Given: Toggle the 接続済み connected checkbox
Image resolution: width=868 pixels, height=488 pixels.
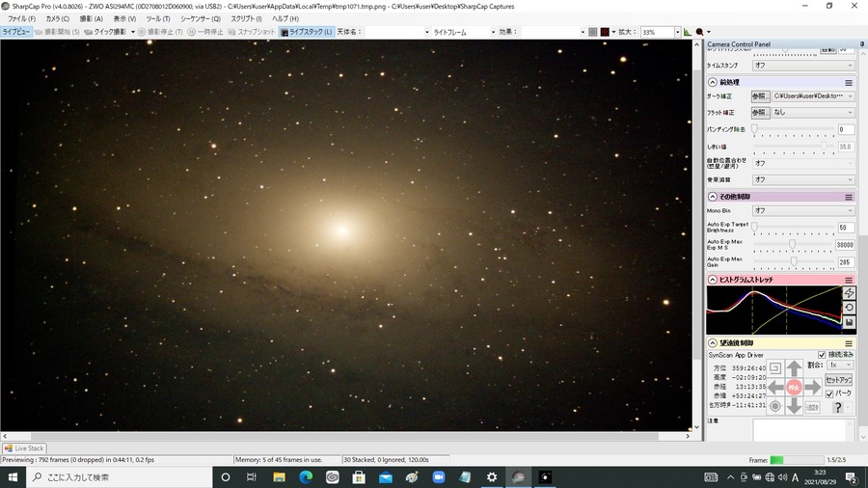Looking at the screenshot, I should click(822, 355).
